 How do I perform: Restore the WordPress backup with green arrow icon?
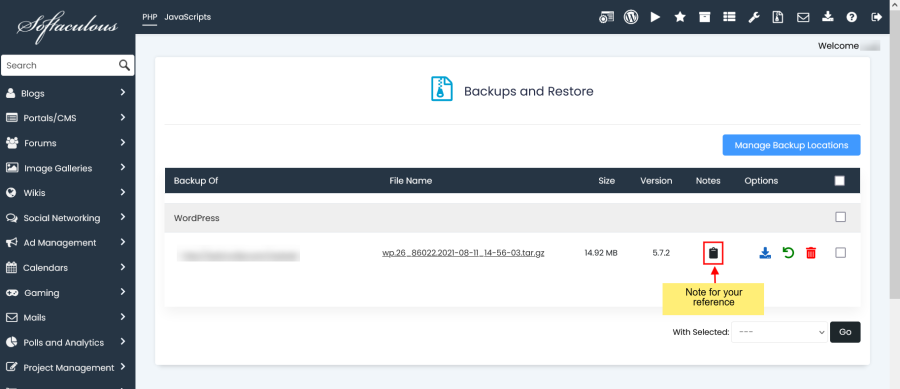788,252
